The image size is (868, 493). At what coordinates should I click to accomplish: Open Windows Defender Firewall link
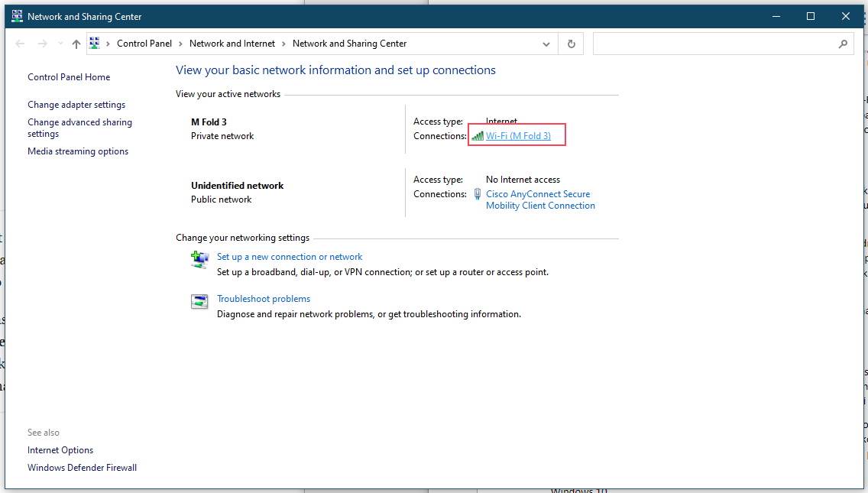(x=82, y=468)
